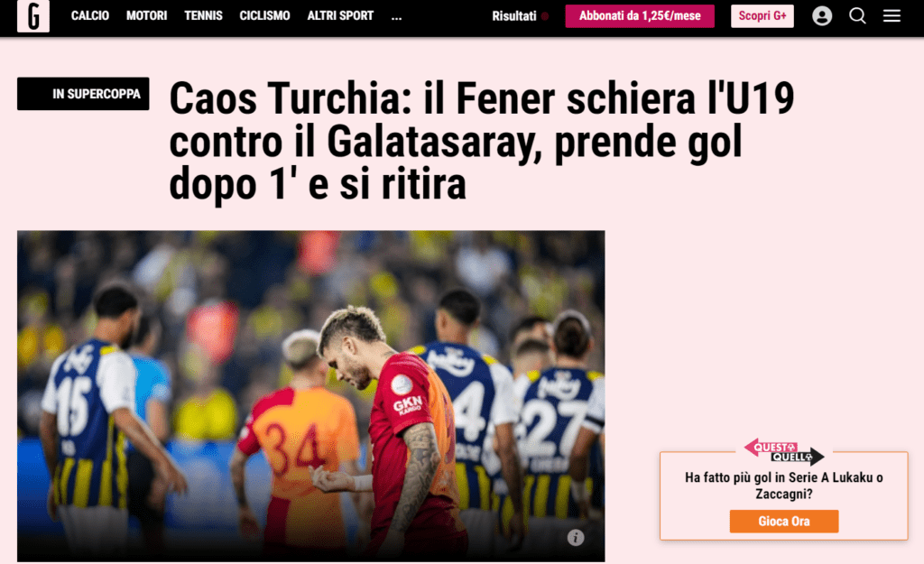The image size is (924, 564).
Task: Click the Caos Turchia headline
Action: (x=482, y=142)
